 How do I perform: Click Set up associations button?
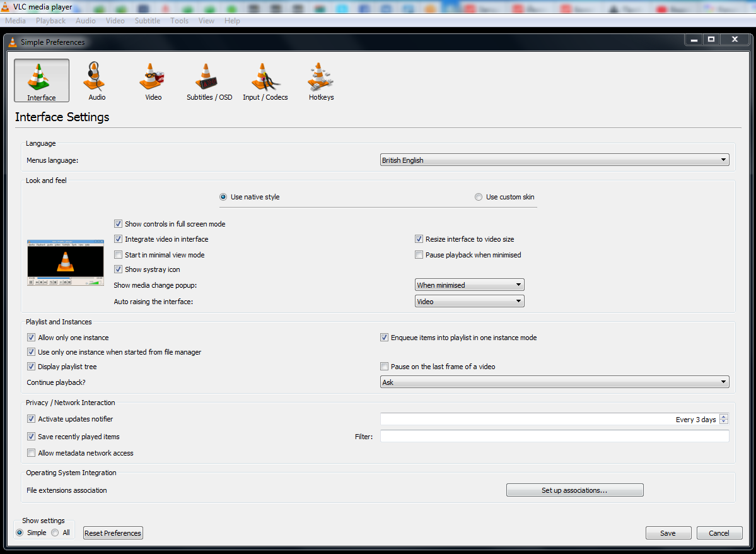[x=574, y=490]
